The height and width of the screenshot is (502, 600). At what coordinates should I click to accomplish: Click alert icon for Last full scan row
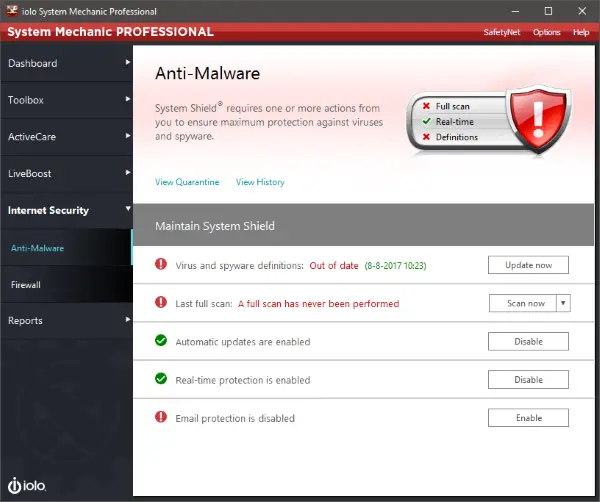tap(161, 302)
